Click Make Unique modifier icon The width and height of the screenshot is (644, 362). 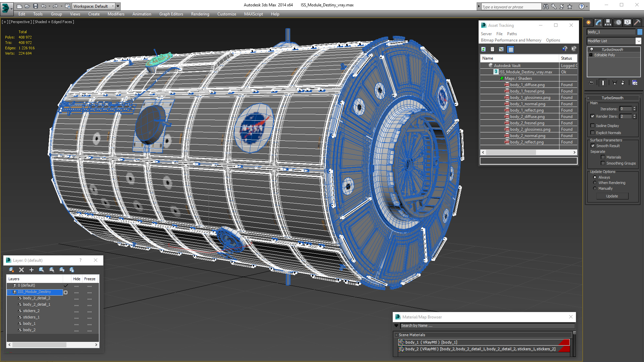click(x=614, y=82)
